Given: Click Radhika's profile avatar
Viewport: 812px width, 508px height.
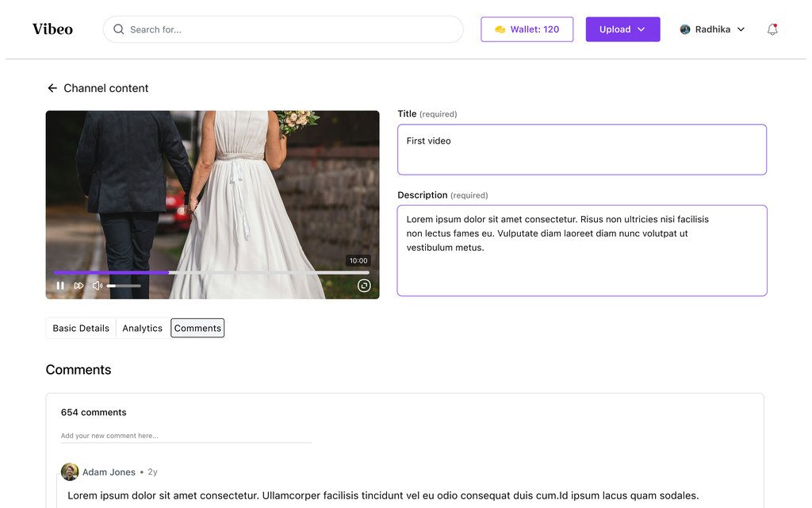Looking at the screenshot, I should tap(685, 29).
